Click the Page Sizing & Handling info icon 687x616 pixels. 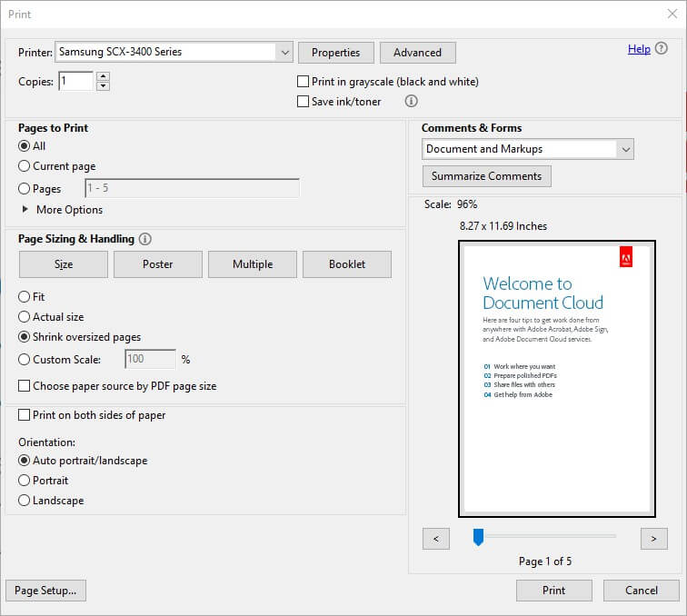click(145, 239)
